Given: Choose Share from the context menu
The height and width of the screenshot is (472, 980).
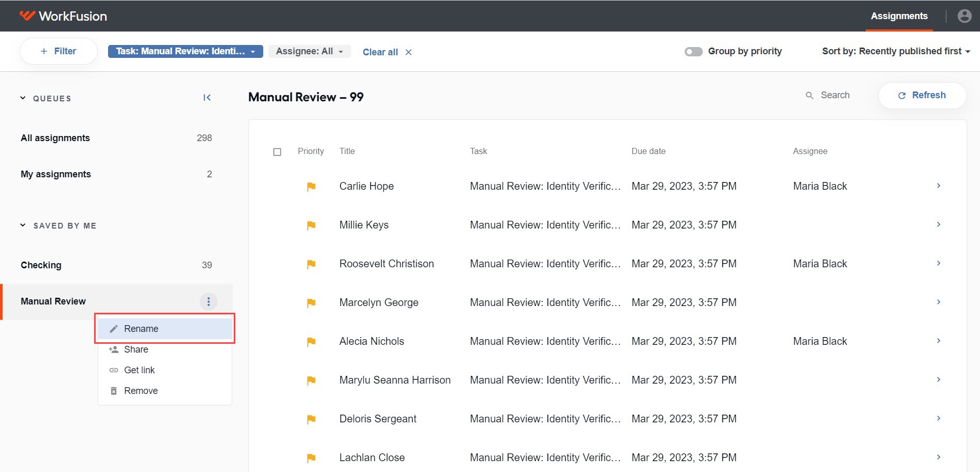Looking at the screenshot, I should point(165,349).
